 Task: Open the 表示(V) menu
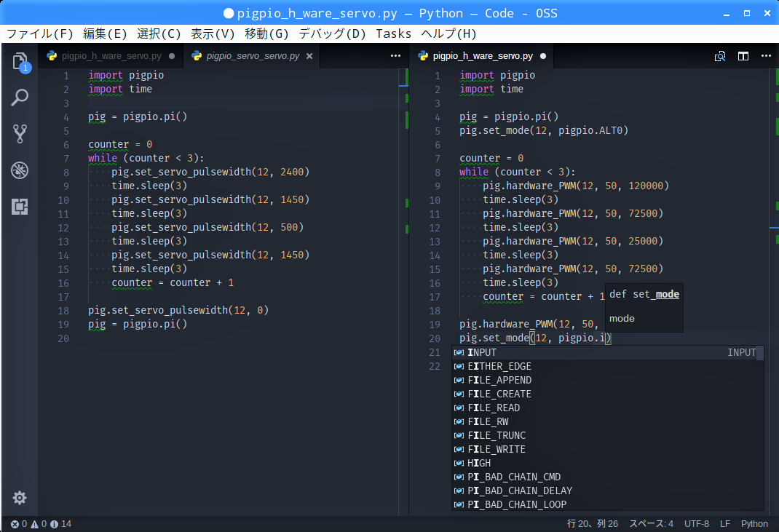[213, 33]
